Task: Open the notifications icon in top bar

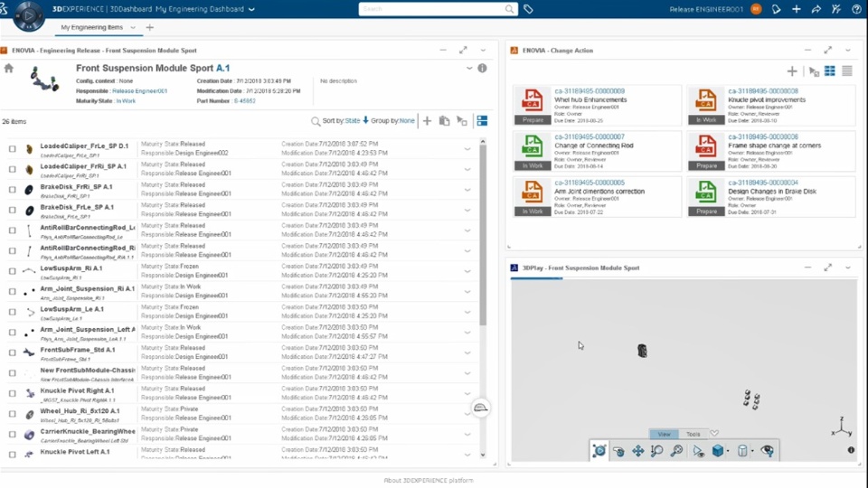Action: (776, 9)
